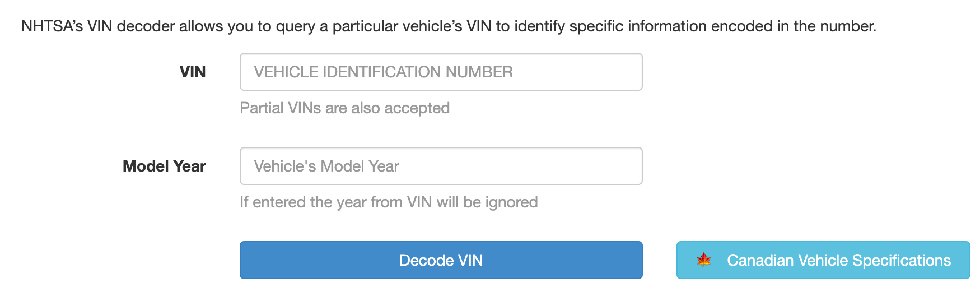This screenshot has height=296, width=980.
Task: Click the Model Year label
Action: [164, 166]
